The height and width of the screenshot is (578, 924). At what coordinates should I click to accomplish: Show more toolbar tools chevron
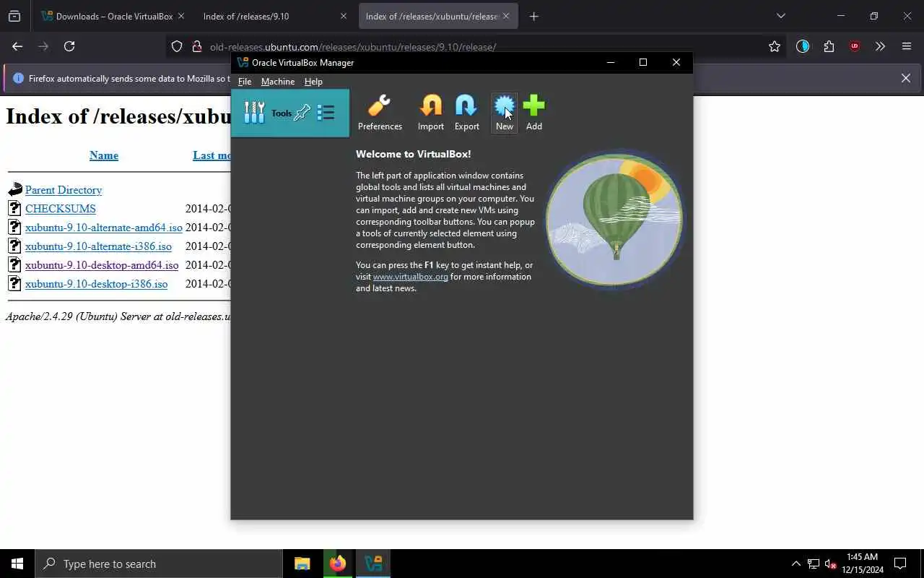(x=880, y=46)
